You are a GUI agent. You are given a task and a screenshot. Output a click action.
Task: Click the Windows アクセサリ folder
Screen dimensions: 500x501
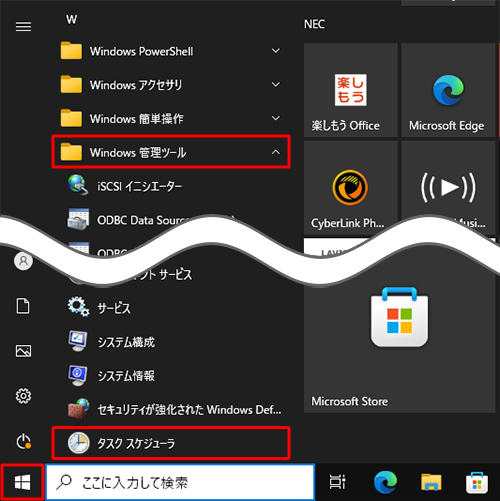[x=171, y=85]
